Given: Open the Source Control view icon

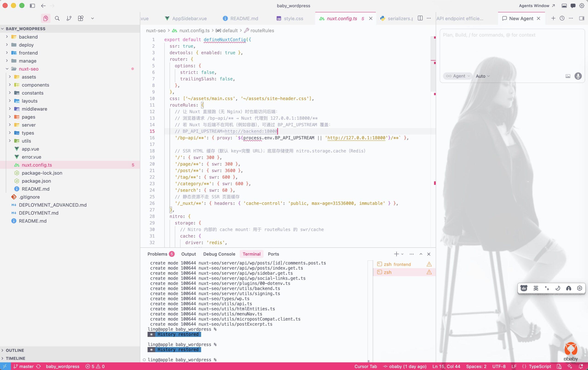Looking at the screenshot, I should (69, 18).
